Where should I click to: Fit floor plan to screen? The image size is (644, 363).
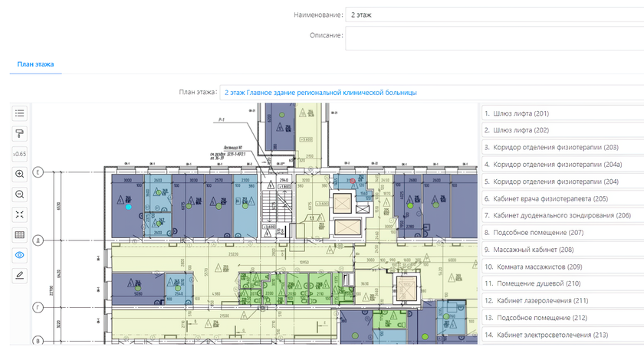(x=20, y=214)
